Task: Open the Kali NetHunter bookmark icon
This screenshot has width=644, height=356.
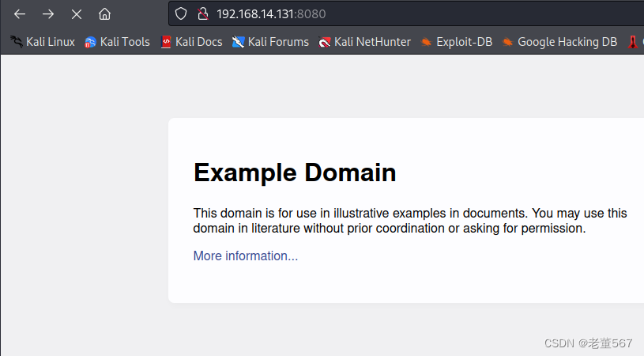Action: pyautogui.click(x=325, y=42)
